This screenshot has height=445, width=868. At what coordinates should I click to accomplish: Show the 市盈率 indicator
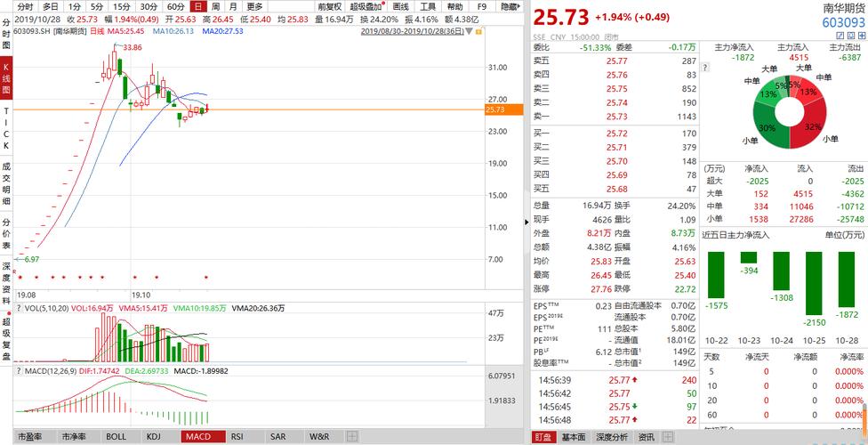30,437
